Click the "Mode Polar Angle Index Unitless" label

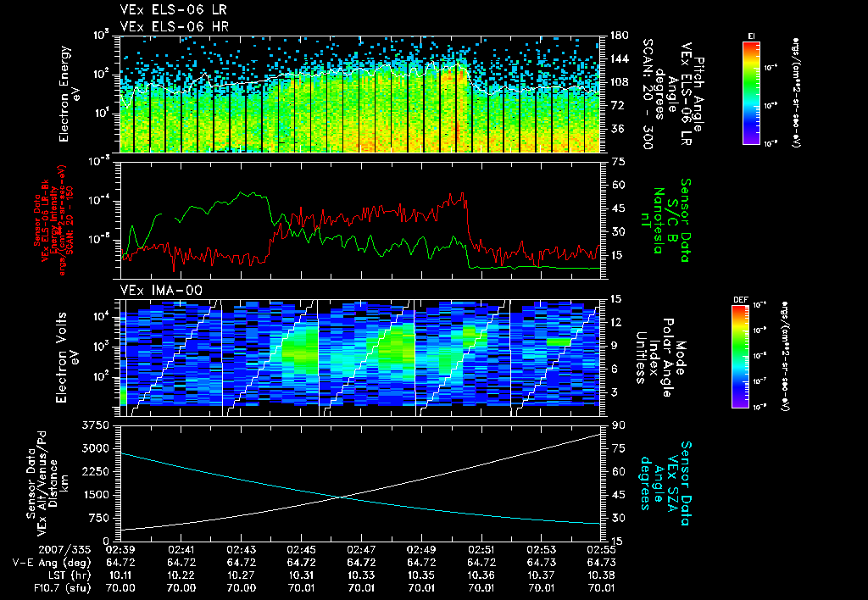point(661,358)
